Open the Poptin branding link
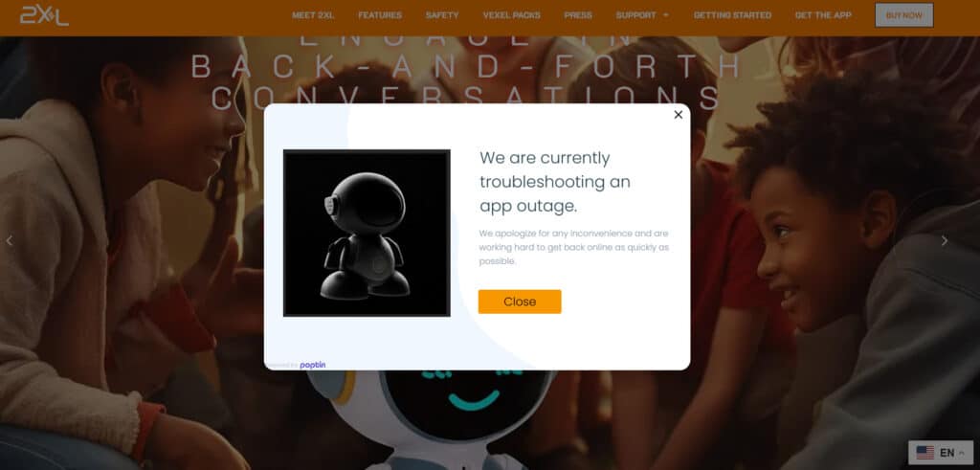 (313, 365)
